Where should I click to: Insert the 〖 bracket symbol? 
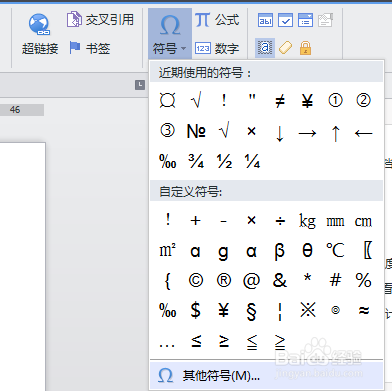[367, 250]
